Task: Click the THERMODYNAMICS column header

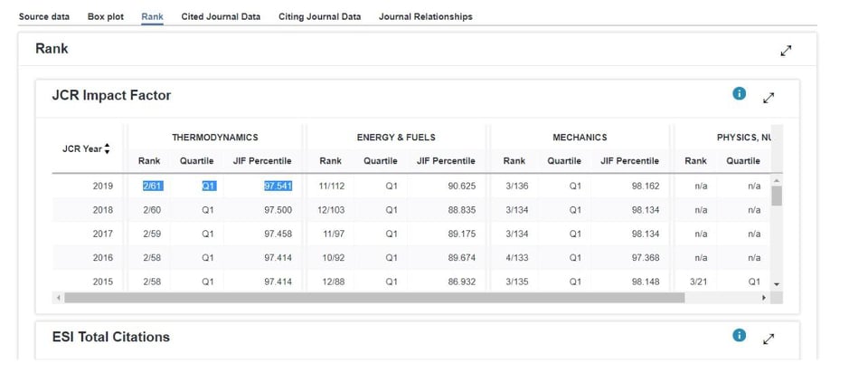Action: tap(215, 138)
